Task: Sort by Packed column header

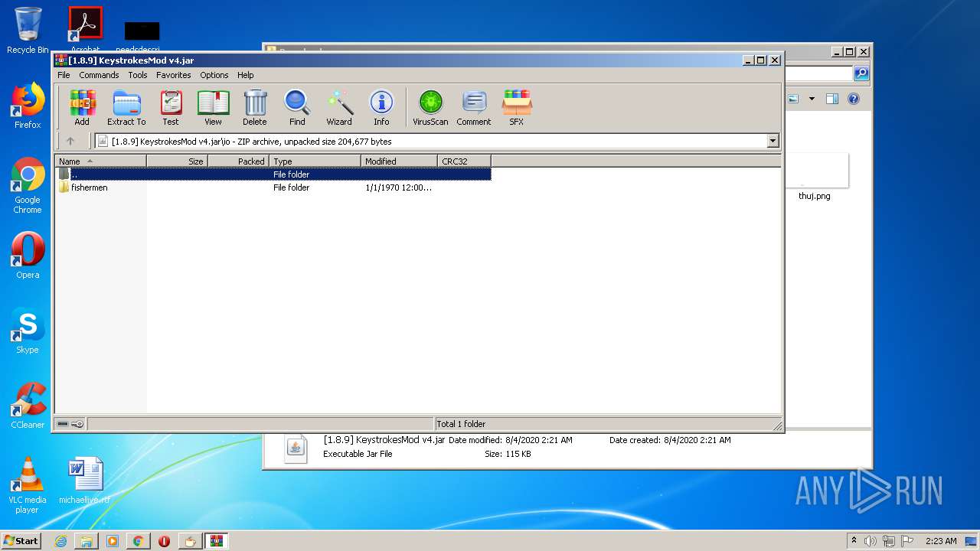Action: [x=238, y=161]
